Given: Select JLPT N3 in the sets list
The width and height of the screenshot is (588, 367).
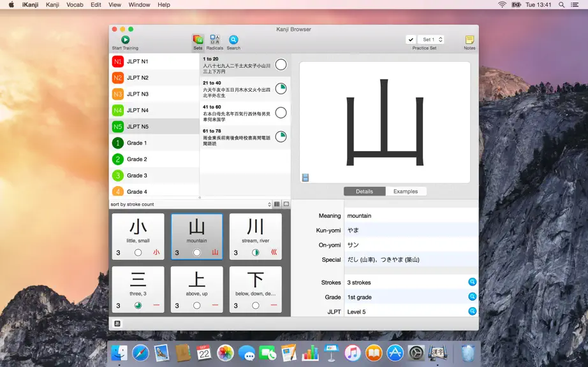Looking at the screenshot, I should [x=154, y=94].
